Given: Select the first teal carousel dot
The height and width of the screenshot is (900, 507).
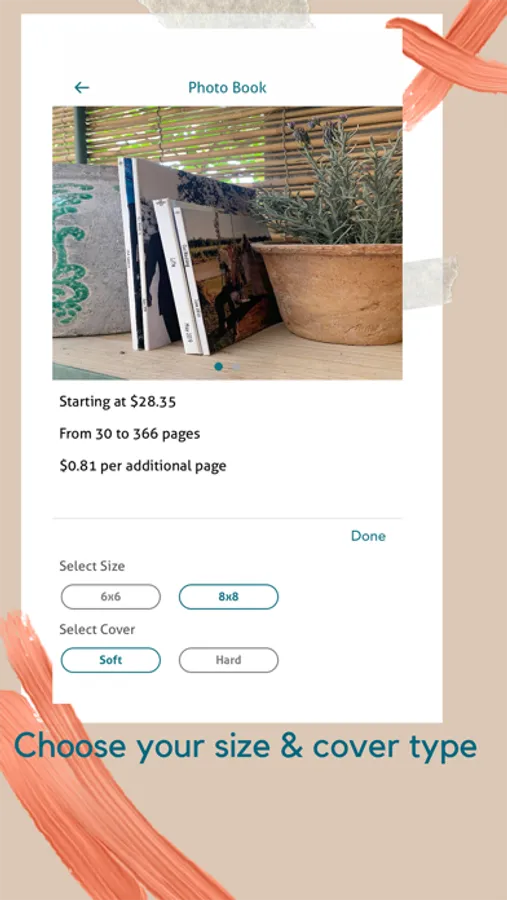Looking at the screenshot, I should pyautogui.click(x=218, y=366).
